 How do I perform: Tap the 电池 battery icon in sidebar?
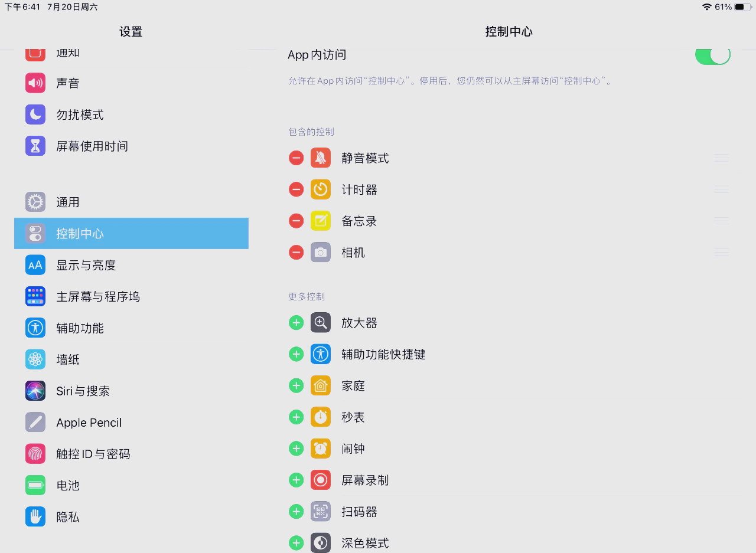[35, 485]
